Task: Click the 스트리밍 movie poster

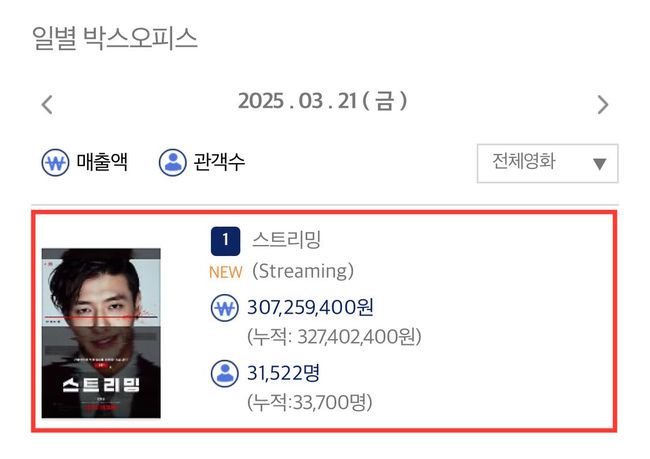Action: [101, 333]
